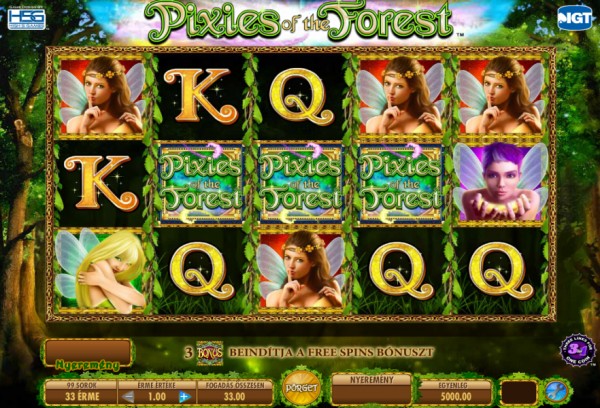Screen dimensions: 600x408
Task: Click the middle Pixies of the Forest wild
Action: click(x=301, y=183)
